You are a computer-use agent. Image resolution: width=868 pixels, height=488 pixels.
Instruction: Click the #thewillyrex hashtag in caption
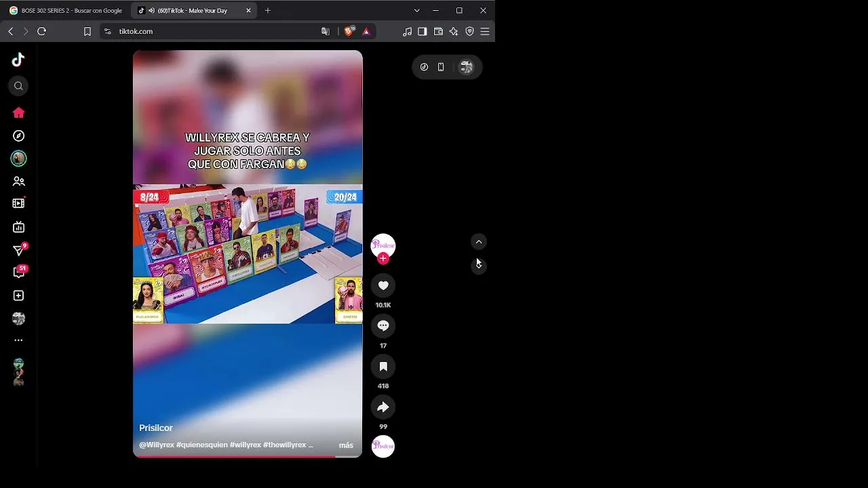285,445
